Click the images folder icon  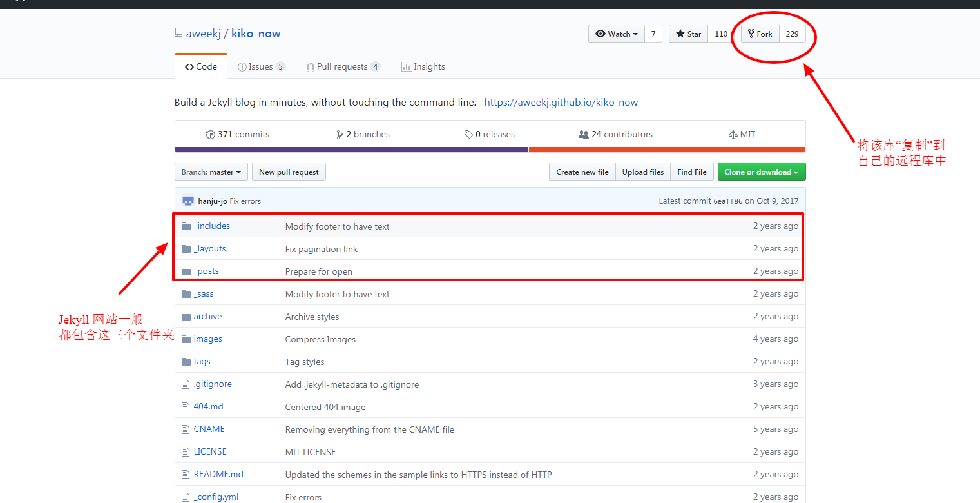[x=186, y=339]
